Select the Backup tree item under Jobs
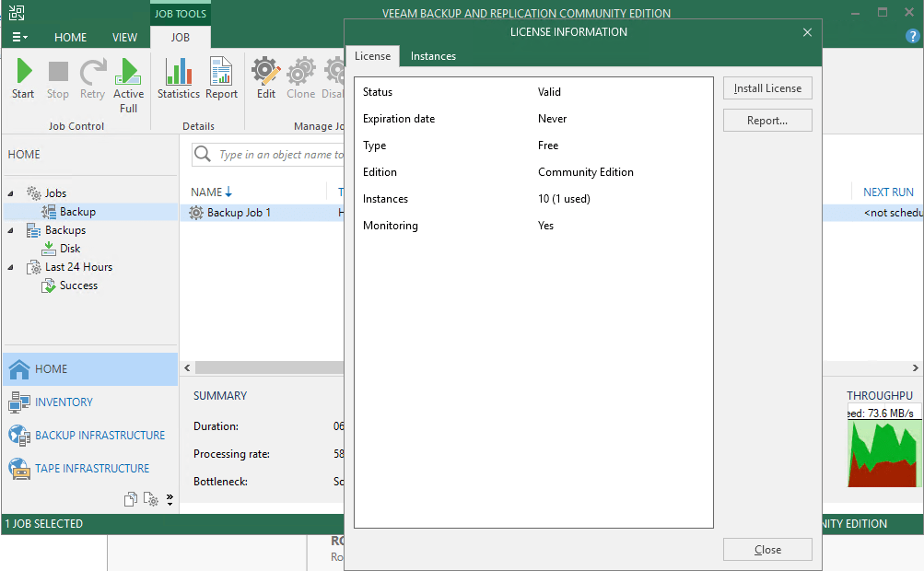 point(77,212)
